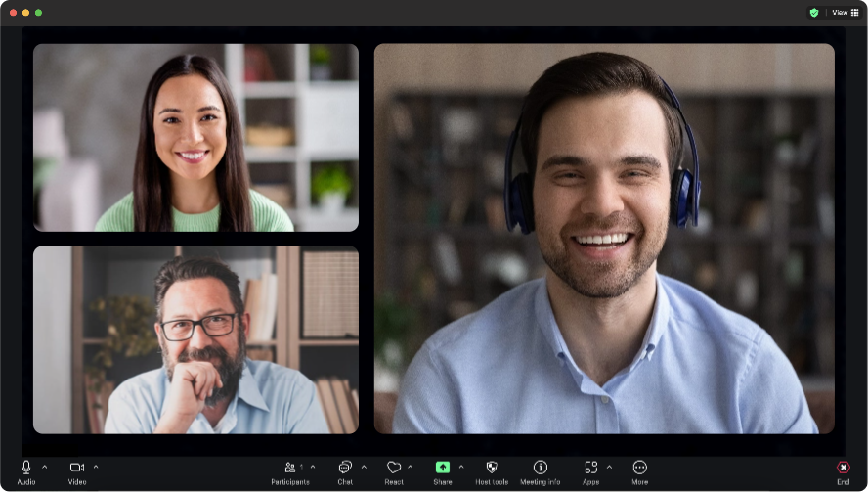The width and height of the screenshot is (868, 492).
Task: Open the video settings chevron menu
Action: click(x=95, y=467)
